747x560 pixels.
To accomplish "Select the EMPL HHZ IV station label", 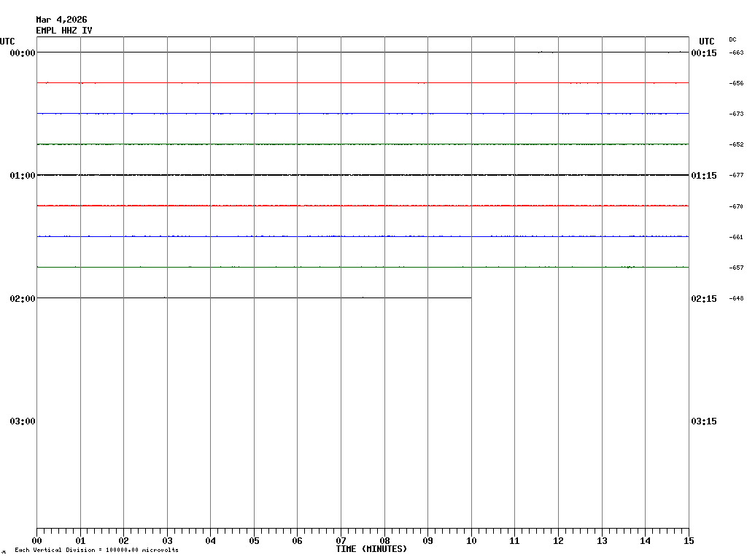I will (x=64, y=31).
